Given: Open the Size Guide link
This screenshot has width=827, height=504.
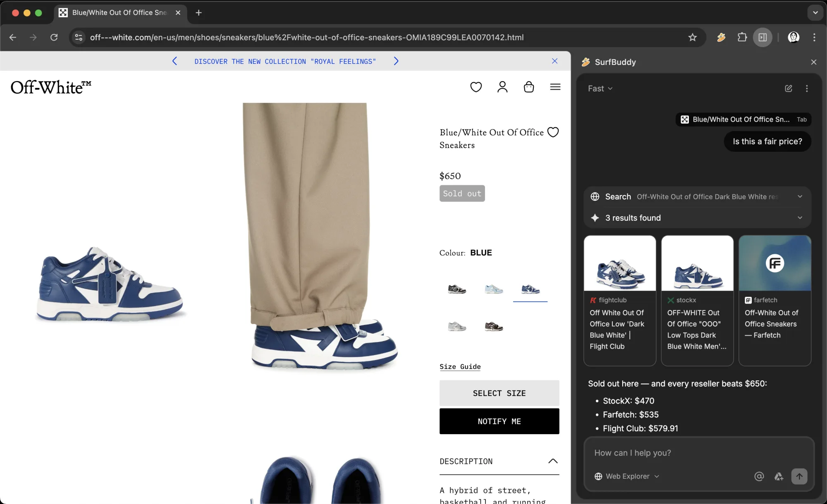Looking at the screenshot, I should [x=460, y=367].
